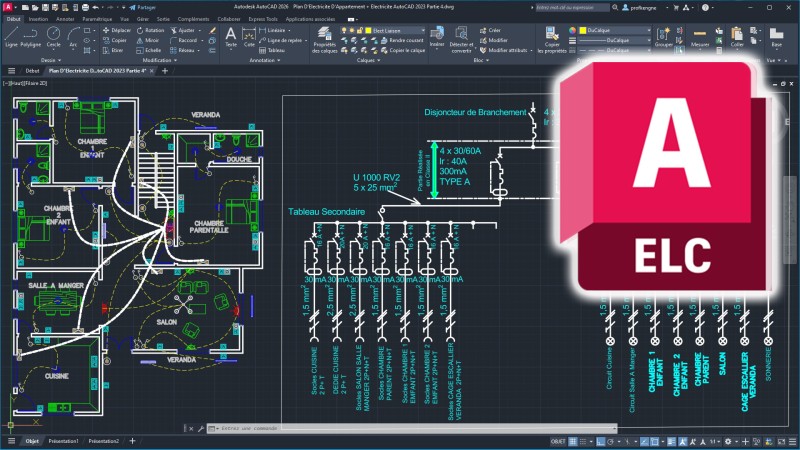This screenshot has height=450, width=800.
Task: Switch to Présentation1 layout tab
Action: [x=63, y=441]
